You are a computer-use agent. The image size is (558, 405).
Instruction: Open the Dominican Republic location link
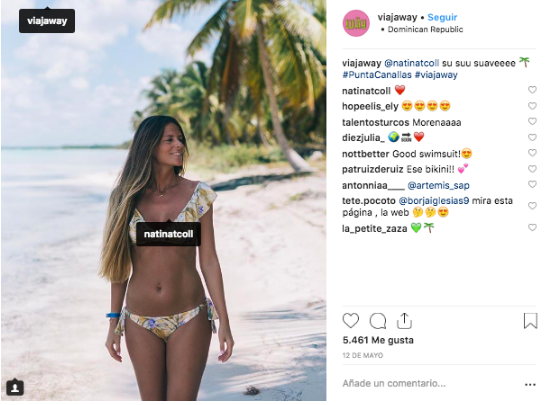(x=425, y=30)
